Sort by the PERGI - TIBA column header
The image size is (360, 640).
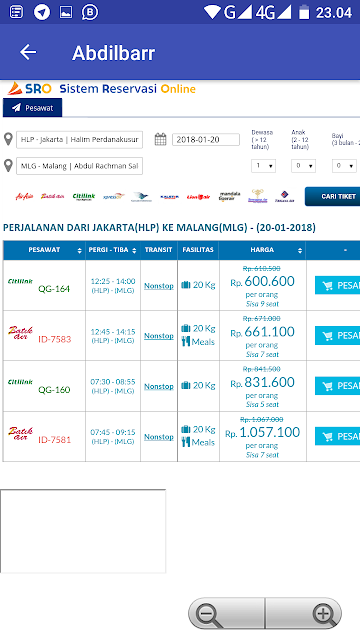coord(113,250)
